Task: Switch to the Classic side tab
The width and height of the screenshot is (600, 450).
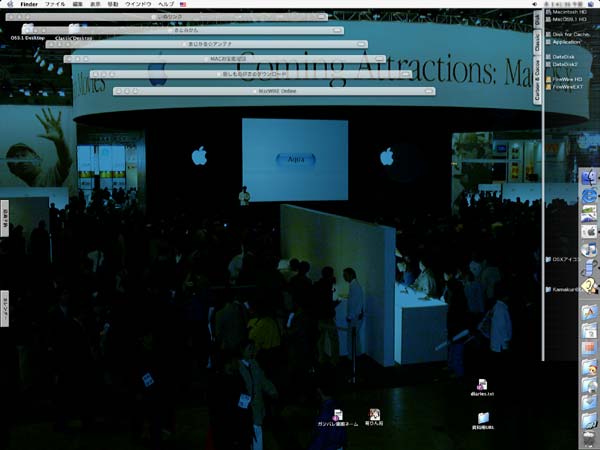Action: click(537, 42)
